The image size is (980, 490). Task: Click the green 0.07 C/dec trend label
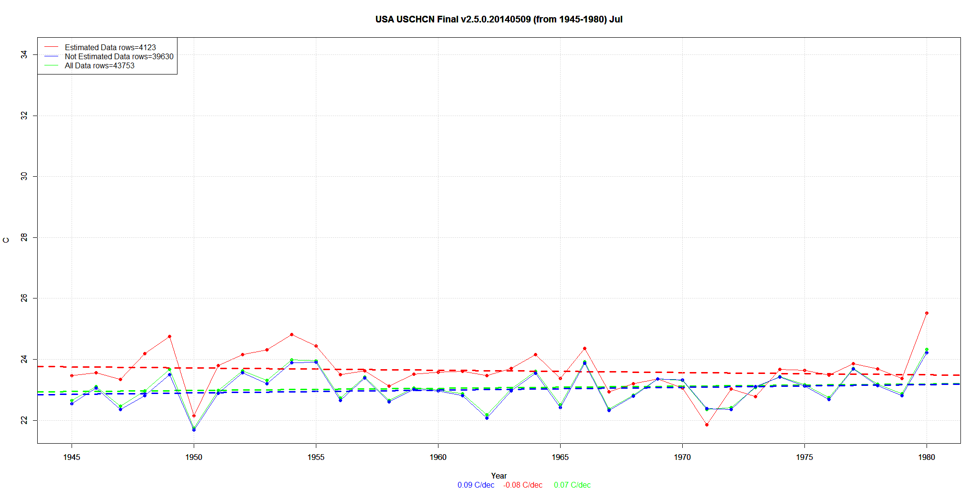click(572, 485)
